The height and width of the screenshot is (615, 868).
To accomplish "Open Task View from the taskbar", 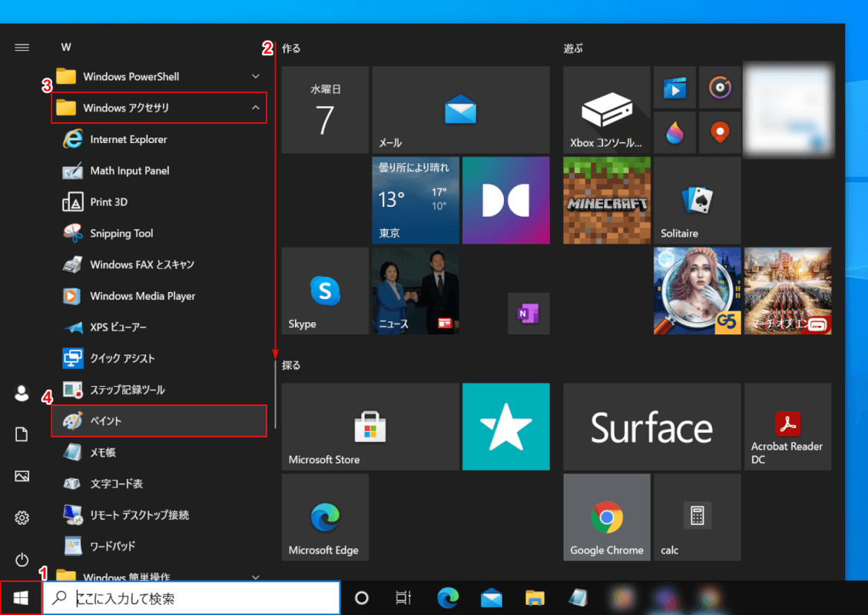I will (x=403, y=597).
